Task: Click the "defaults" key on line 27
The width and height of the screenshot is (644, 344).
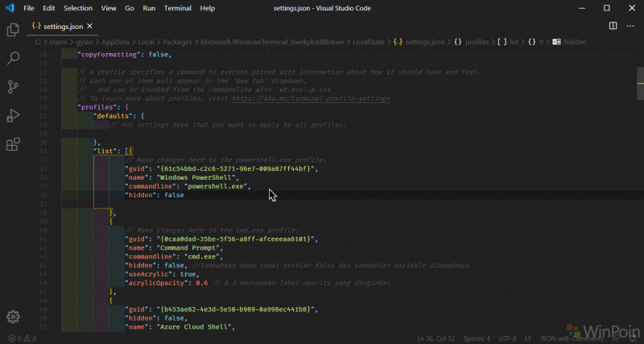Action: (113, 116)
